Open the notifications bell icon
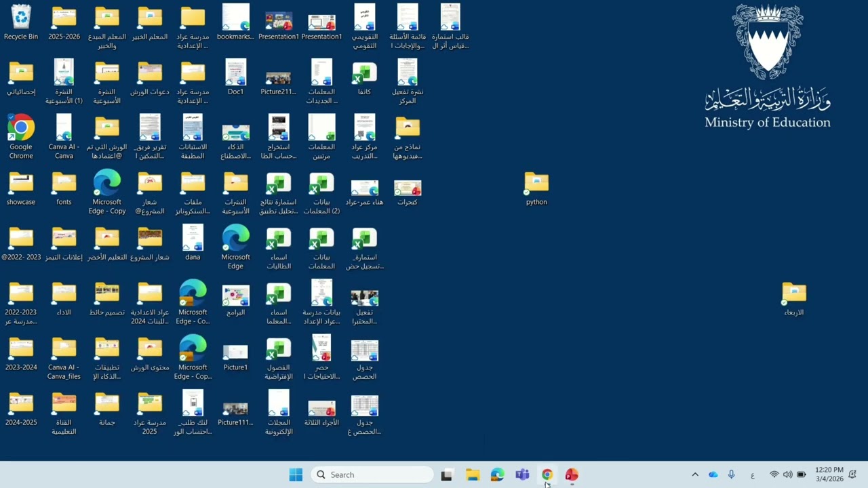 [x=852, y=474]
